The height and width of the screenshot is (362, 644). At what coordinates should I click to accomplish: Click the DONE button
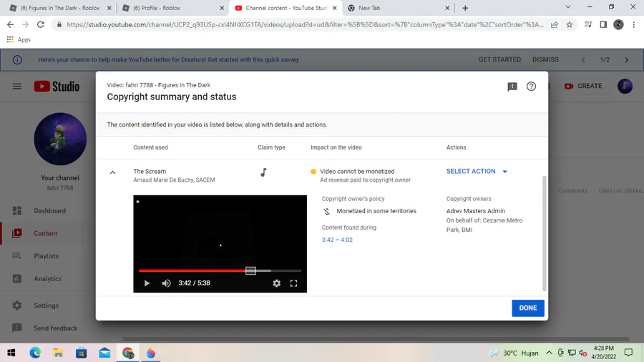click(528, 308)
